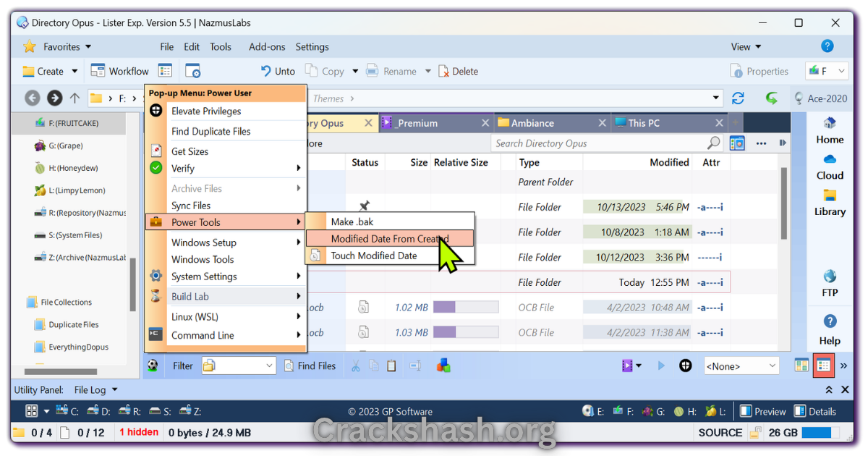Click the list layout icon beside Workflow
The image size is (868, 456).
point(165,71)
